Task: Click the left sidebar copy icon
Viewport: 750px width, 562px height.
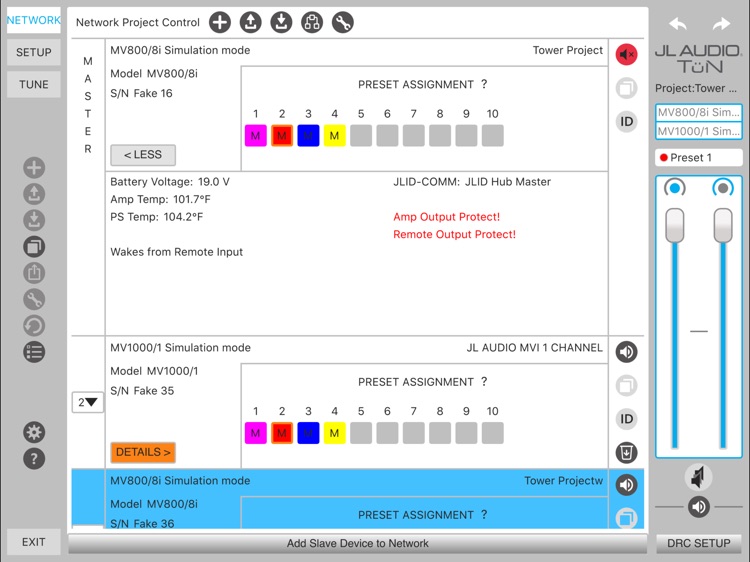Action: pyautogui.click(x=34, y=247)
